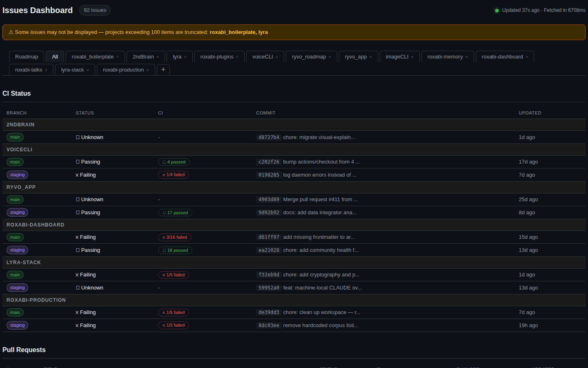
Task: Open commit d8727b4 hash link
Action: pos(269,137)
